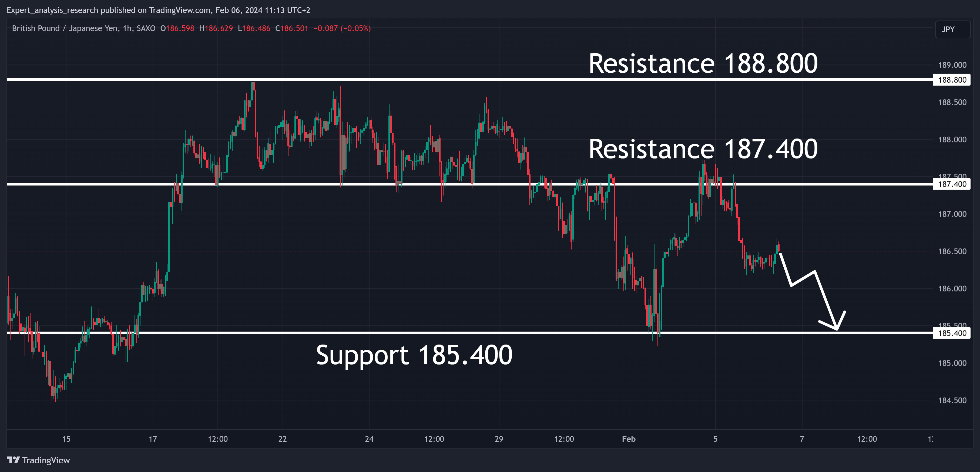Click the 189.000 price scale value

coord(952,65)
